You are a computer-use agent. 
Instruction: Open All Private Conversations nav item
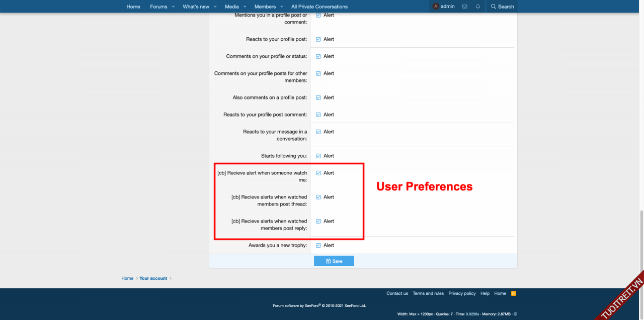point(319,7)
